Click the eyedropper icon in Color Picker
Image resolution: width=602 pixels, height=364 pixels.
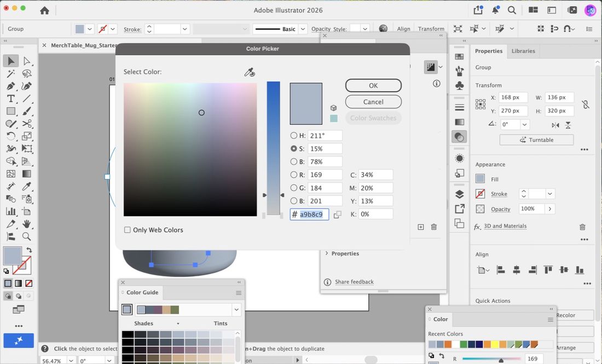tap(250, 72)
